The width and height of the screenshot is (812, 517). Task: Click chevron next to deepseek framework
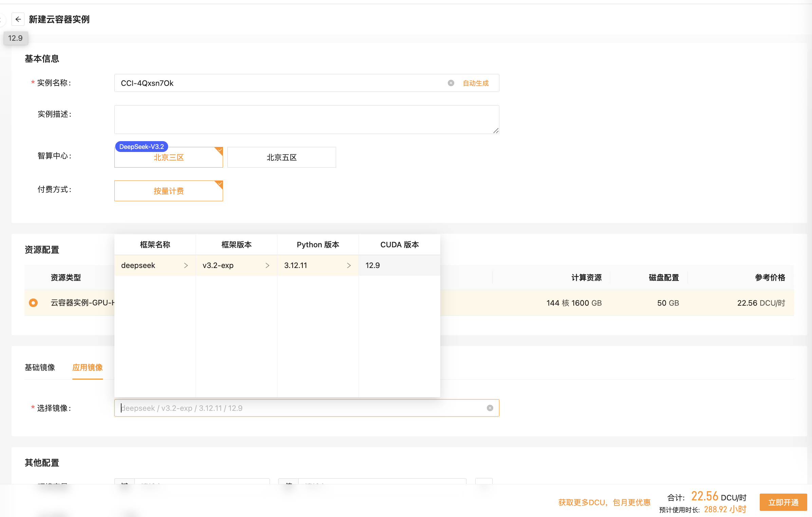pos(186,266)
